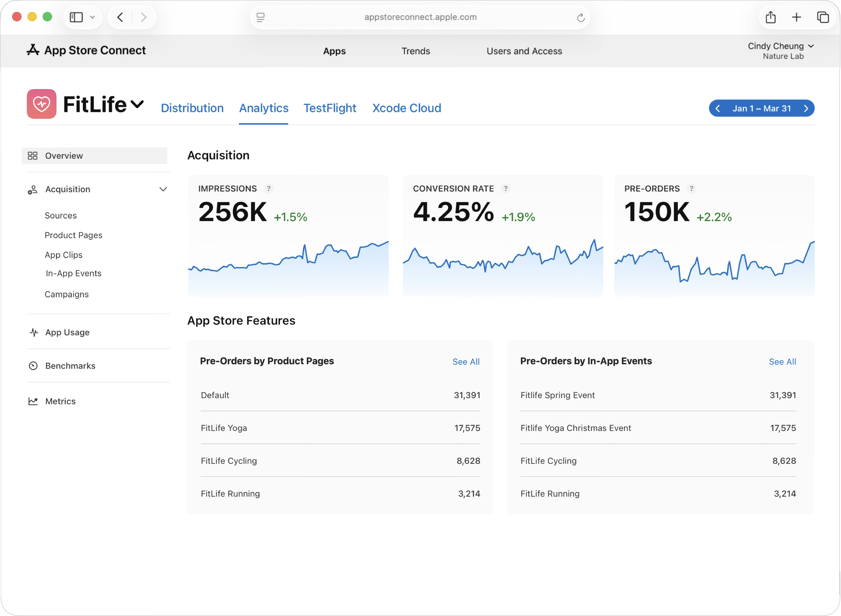841x616 pixels.
Task: Click the Safari share icon
Action: pos(771,17)
